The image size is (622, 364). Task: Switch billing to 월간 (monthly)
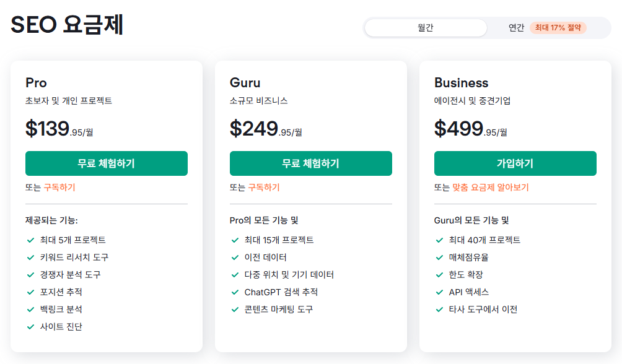(x=425, y=28)
